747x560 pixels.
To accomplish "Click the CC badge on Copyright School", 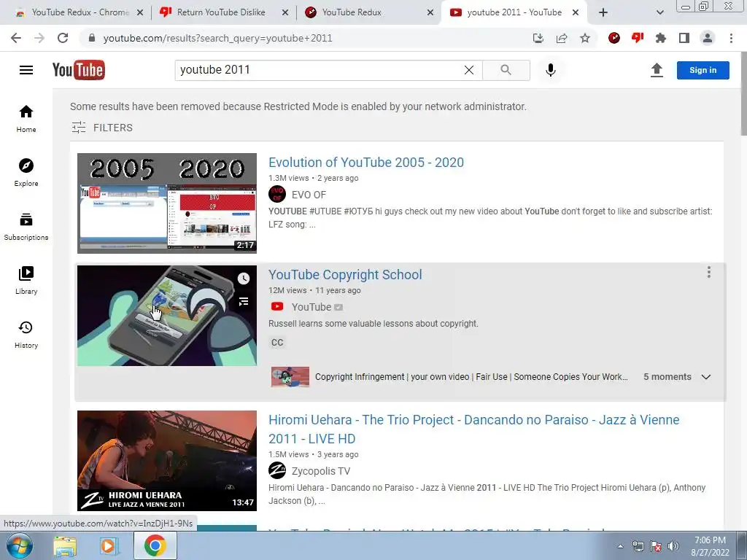I will (x=276, y=343).
